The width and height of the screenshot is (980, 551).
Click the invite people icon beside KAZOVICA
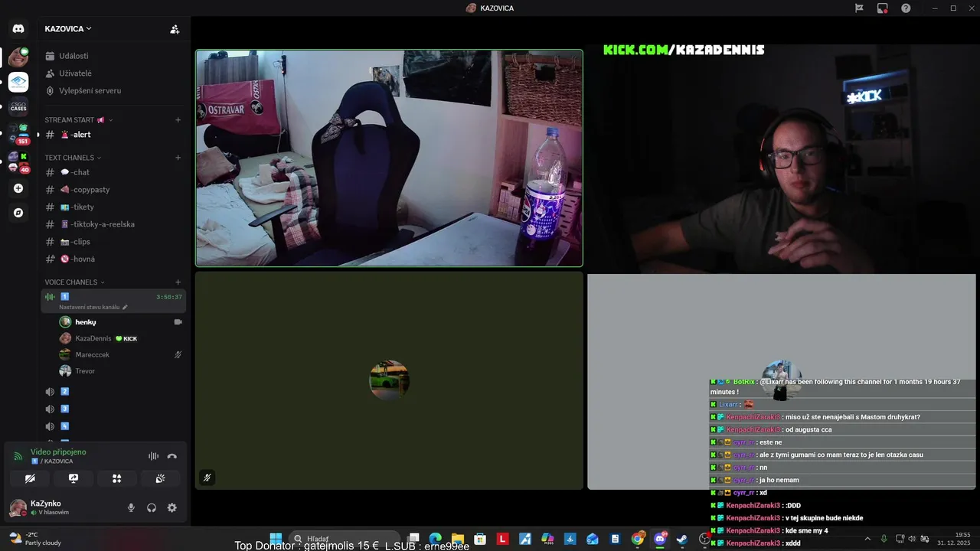(x=175, y=29)
